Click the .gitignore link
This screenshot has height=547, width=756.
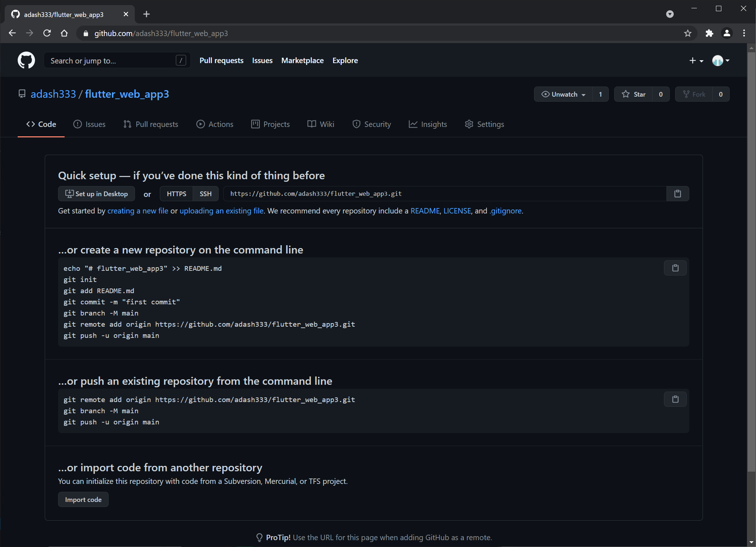506,211
